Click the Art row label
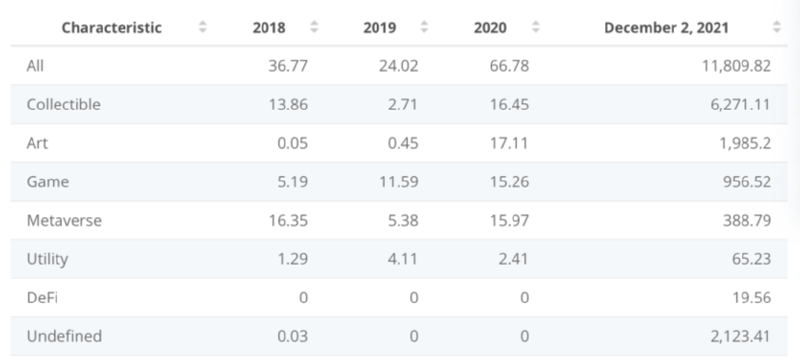The image size is (800, 362). [x=37, y=143]
